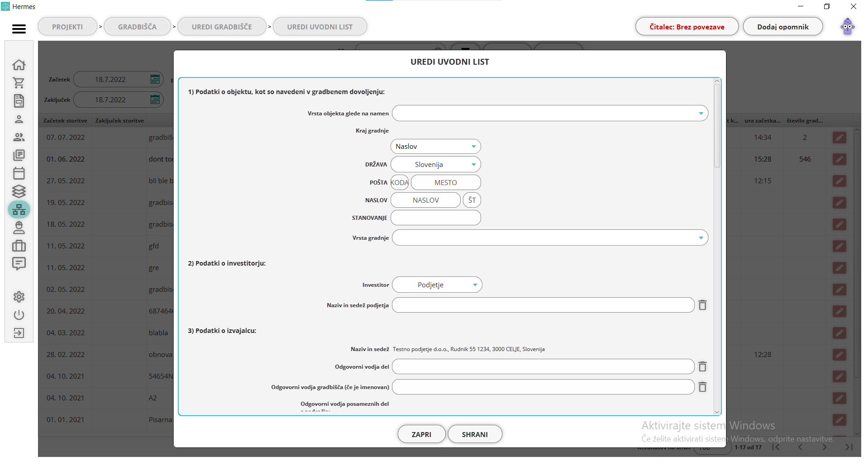Open people group sidebar icon
This screenshot has width=868, height=466.
[19, 137]
